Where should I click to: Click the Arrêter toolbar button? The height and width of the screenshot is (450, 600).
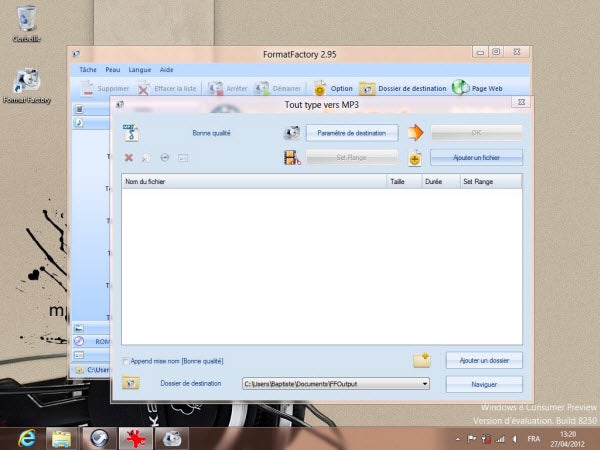pos(227,88)
